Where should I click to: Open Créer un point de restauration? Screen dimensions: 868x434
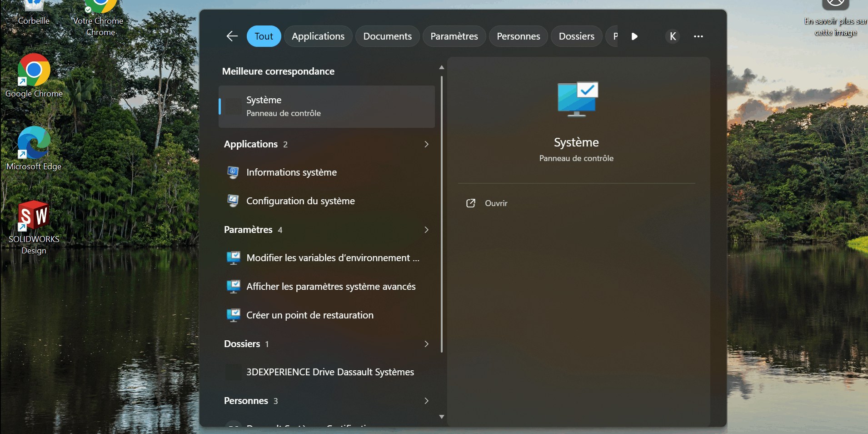327,315
